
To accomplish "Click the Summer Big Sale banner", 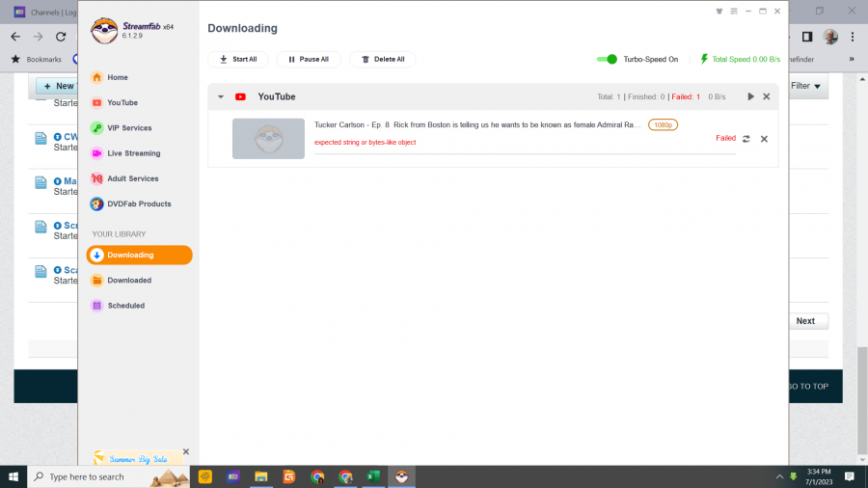I will click(136, 458).
